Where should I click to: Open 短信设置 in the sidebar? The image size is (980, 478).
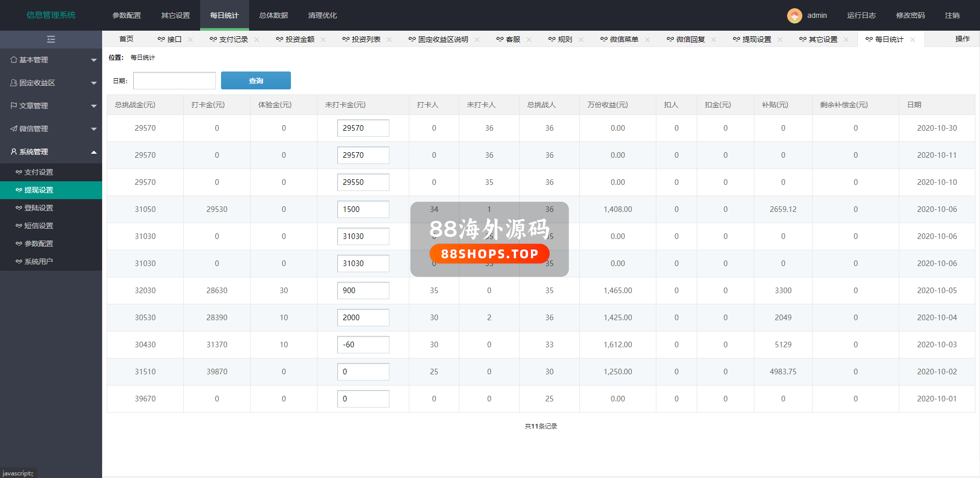(39, 226)
